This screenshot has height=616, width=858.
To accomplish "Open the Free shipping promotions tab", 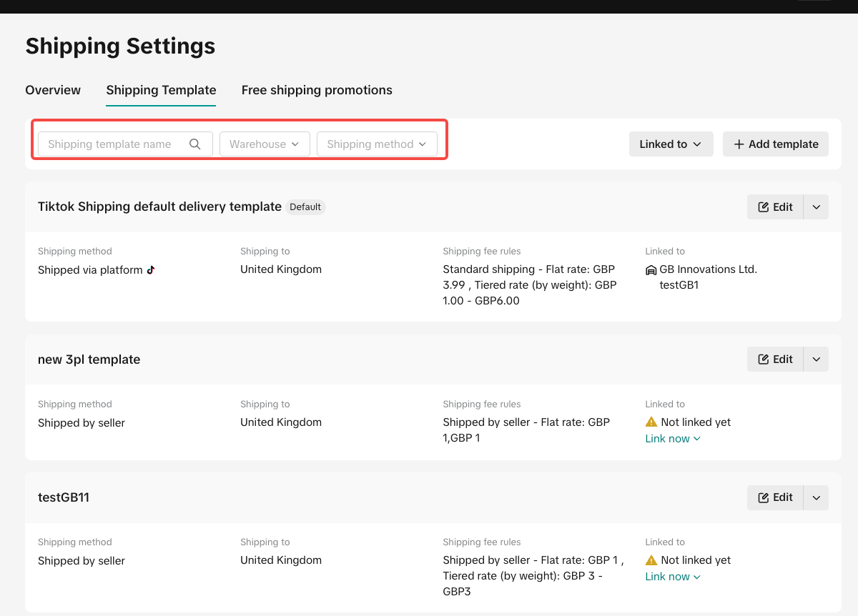I will point(317,90).
